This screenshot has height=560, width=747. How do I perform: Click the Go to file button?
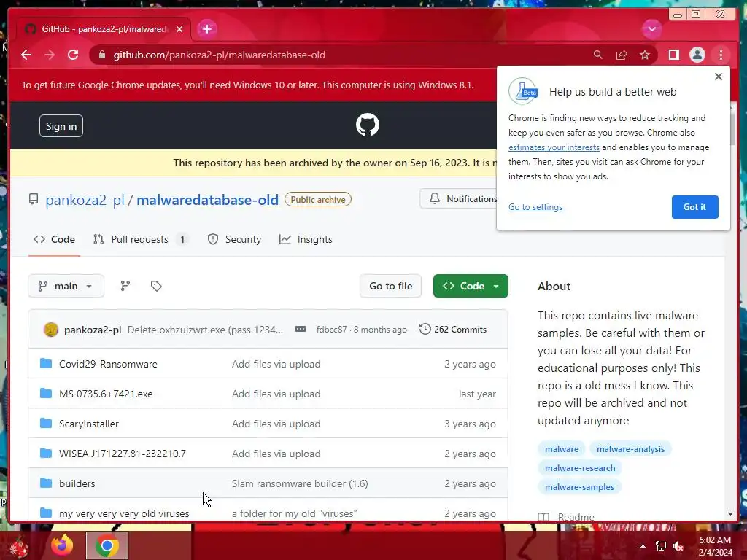(390, 286)
